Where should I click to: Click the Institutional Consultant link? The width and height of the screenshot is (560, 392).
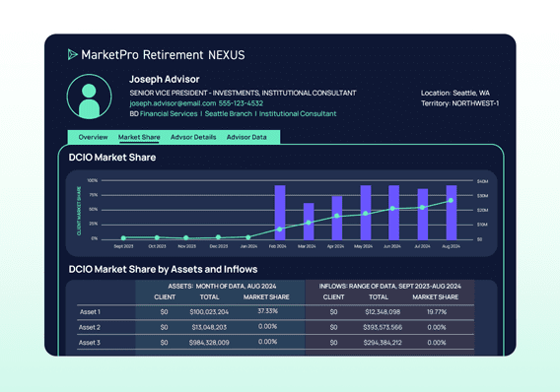pyautogui.click(x=298, y=114)
